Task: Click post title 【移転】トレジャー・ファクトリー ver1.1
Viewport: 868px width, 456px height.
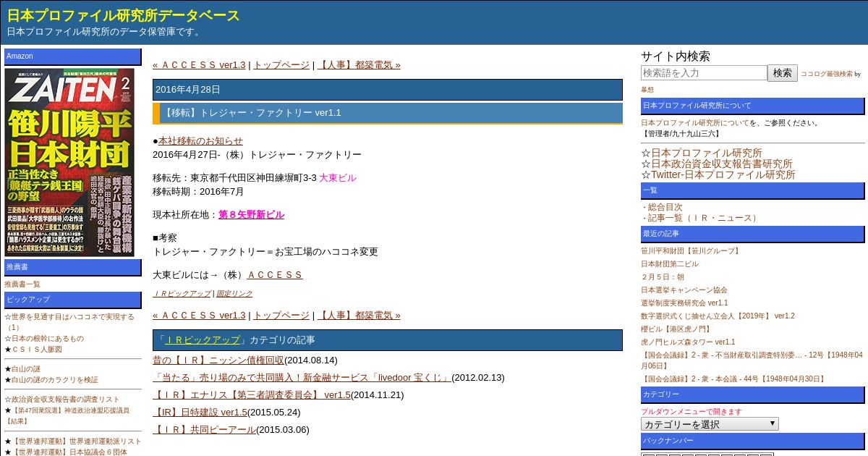Action: [x=388, y=113]
